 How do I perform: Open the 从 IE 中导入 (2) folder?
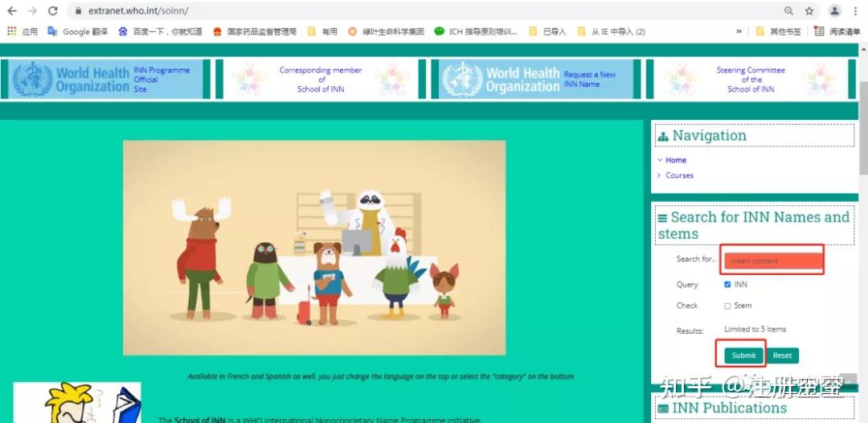(x=611, y=31)
